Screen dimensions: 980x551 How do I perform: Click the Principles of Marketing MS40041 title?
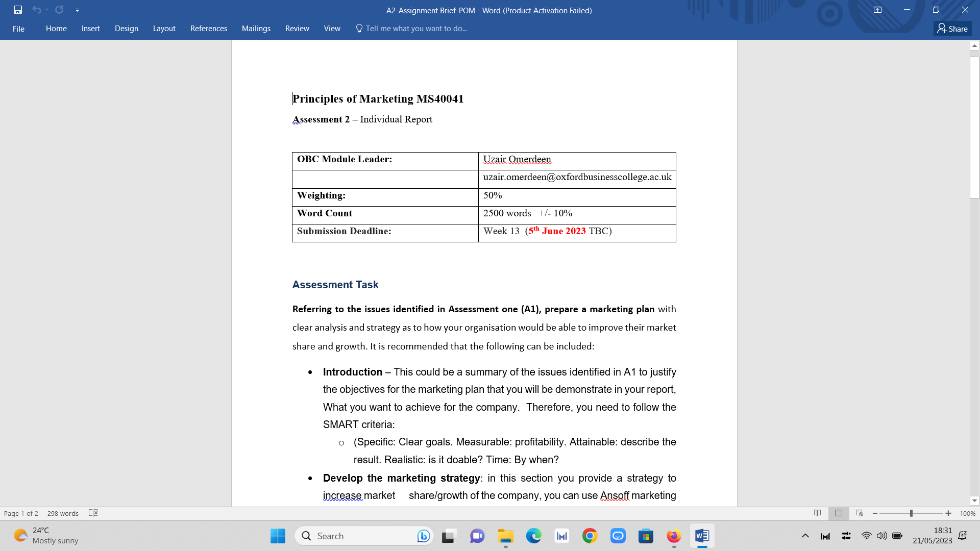click(378, 98)
